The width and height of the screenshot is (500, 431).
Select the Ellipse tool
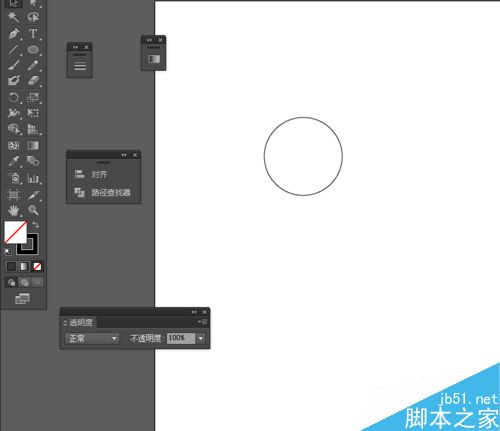pyautogui.click(x=33, y=50)
